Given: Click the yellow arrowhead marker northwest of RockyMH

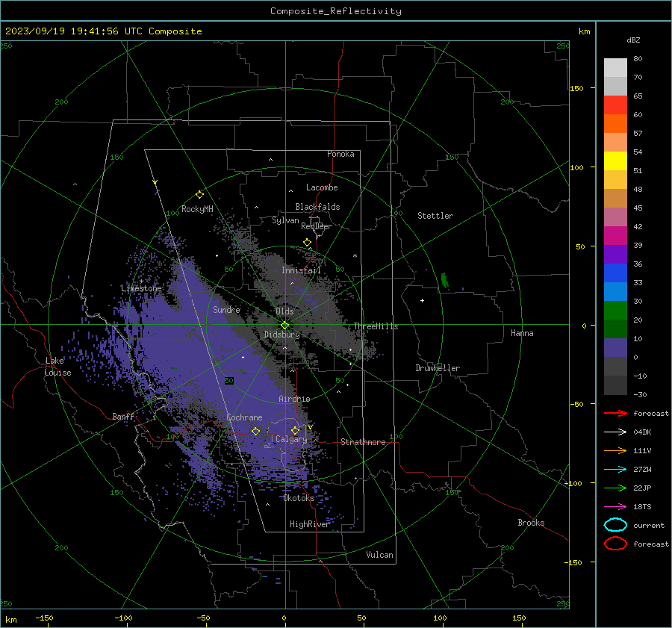Looking at the screenshot, I should click(155, 182).
